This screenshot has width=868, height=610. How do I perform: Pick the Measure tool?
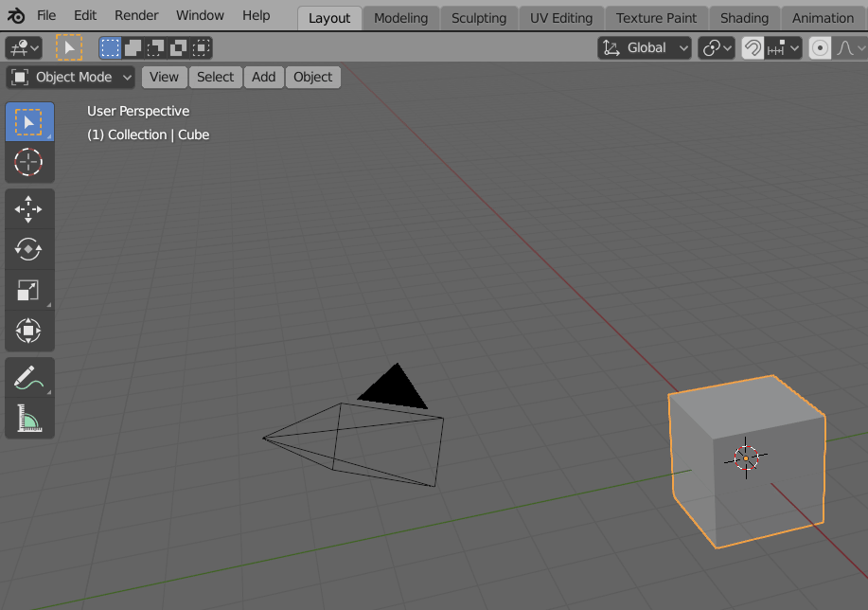pos(29,418)
